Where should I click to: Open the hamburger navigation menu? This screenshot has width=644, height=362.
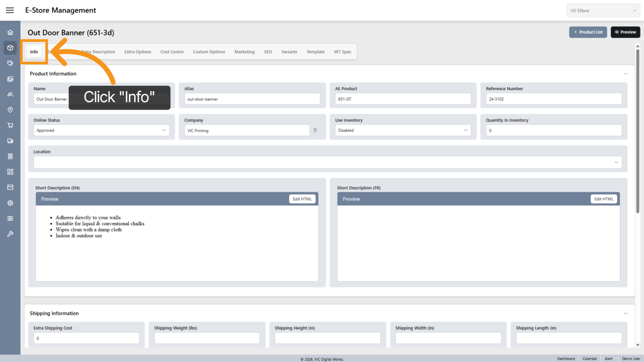click(x=10, y=10)
